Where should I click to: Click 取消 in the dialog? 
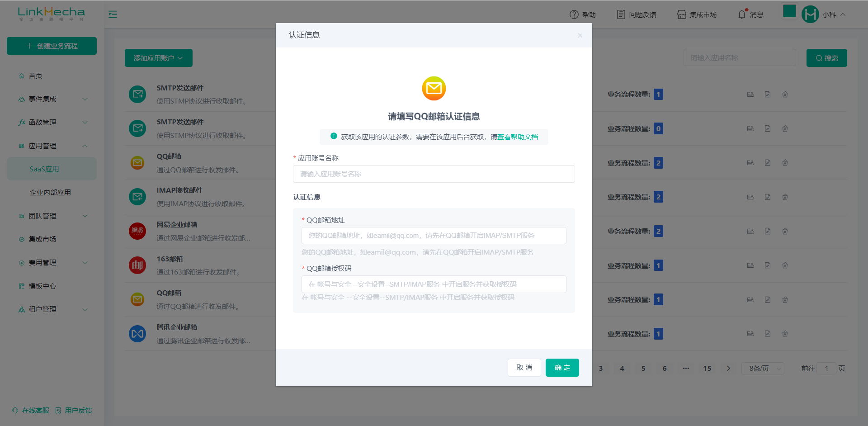click(524, 368)
